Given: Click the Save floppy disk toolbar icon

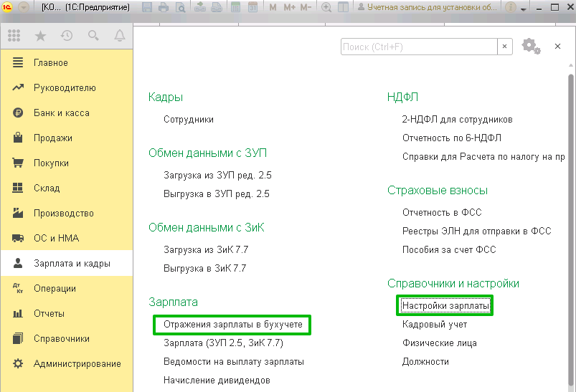Looking at the screenshot, I should click(147, 7).
